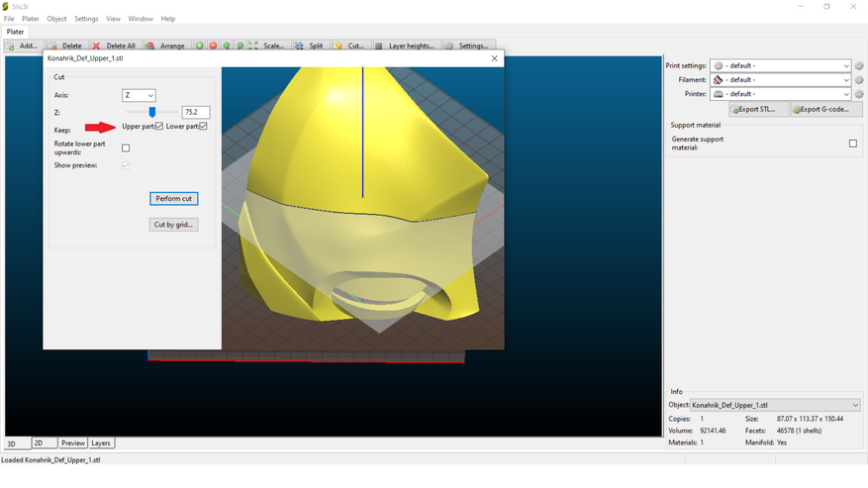
Task: Open the View menu
Action: point(113,19)
